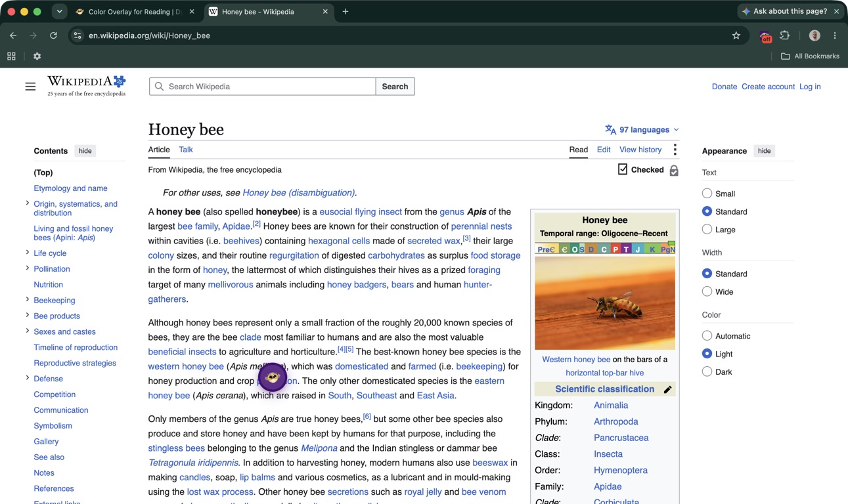Viewport: 848px width, 504px height.
Task: Hide the Contents sidebar
Action: pyautogui.click(x=85, y=151)
